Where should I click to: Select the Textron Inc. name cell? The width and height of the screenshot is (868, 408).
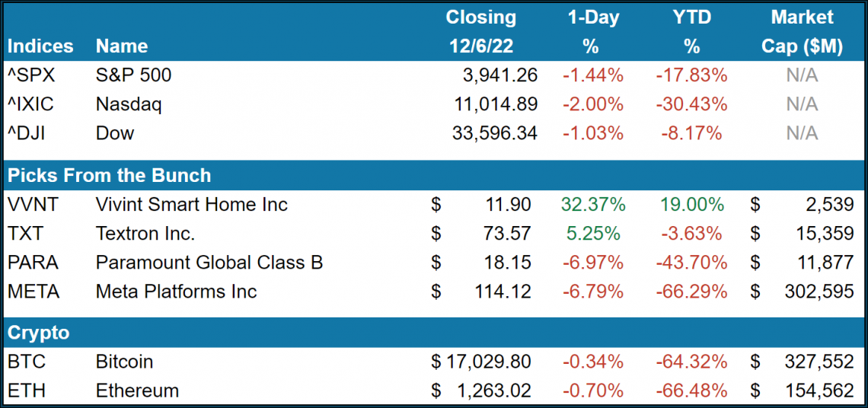[145, 234]
